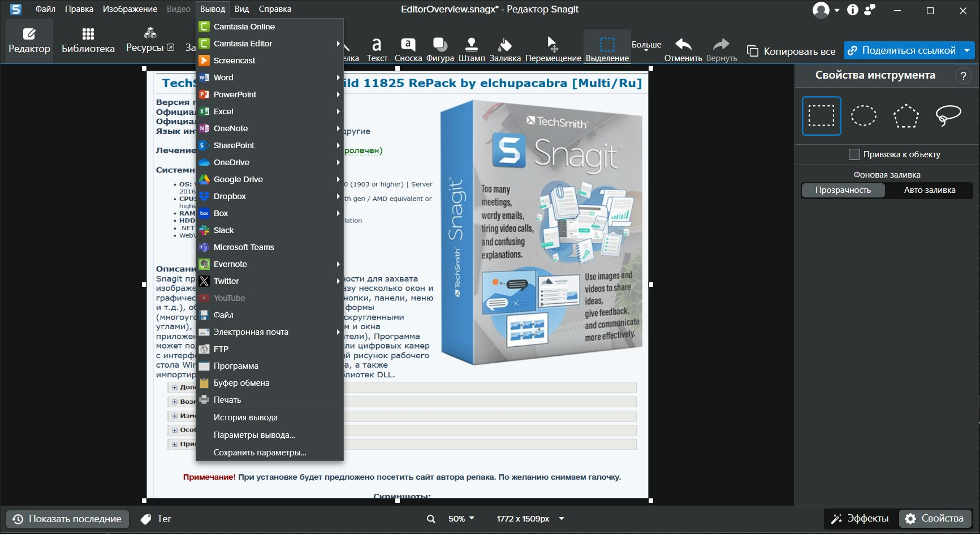Open the 50% zoom dropdown
Screen dimensions: 980x534
click(461, 519)
